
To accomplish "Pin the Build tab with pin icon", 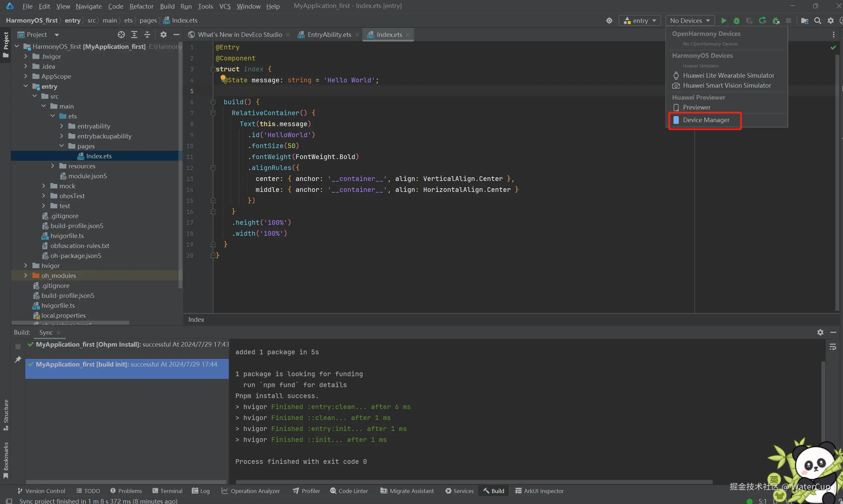I will pos(18,359).
